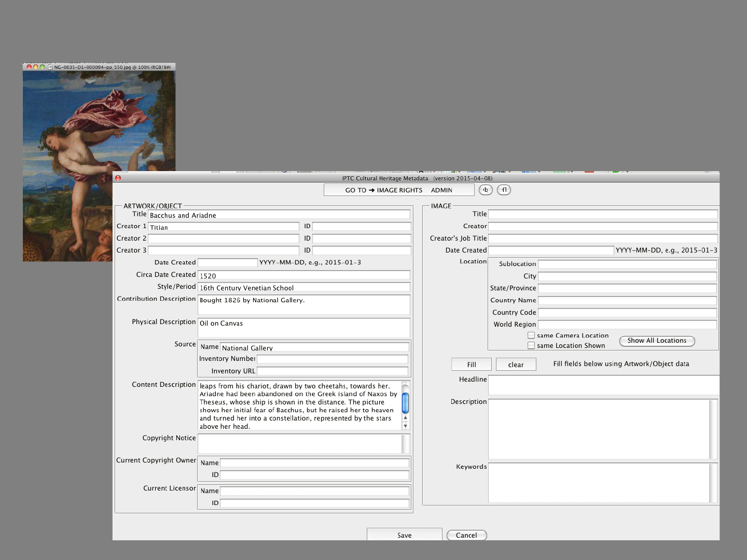
Task: Enable the 'same Camera Location' checkbox
Action: click(x=531, y=335)
